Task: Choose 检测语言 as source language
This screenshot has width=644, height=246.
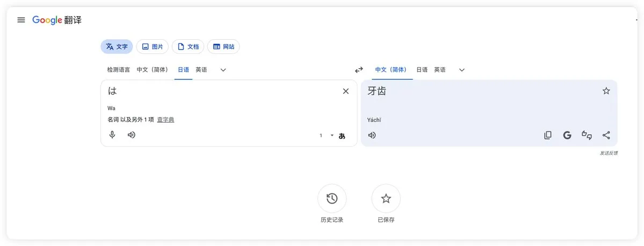Action: coord(118,70)
